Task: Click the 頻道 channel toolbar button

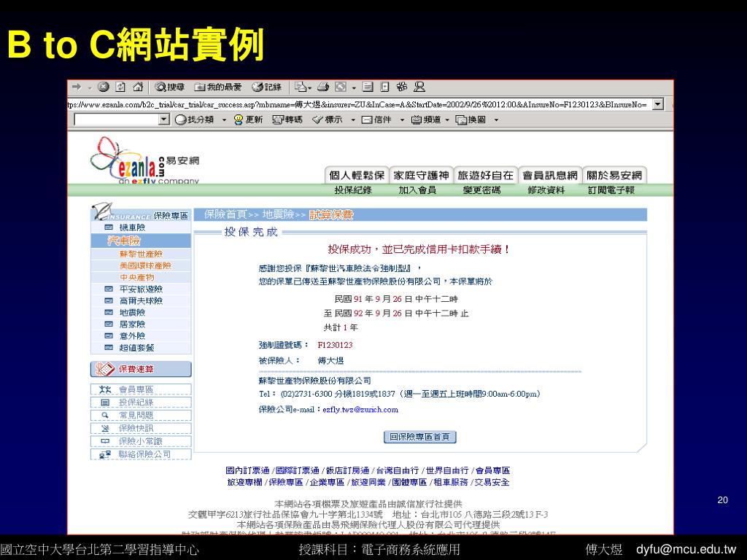Action: point(425,120)
